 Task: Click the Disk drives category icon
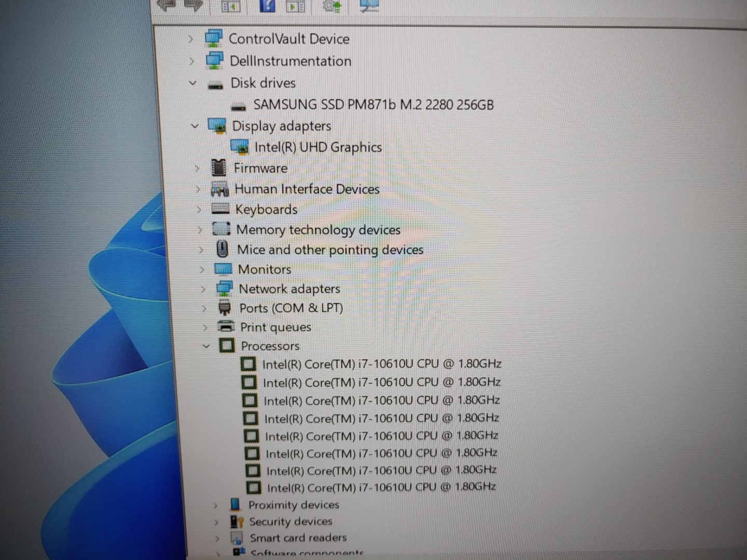pos(215,86)
